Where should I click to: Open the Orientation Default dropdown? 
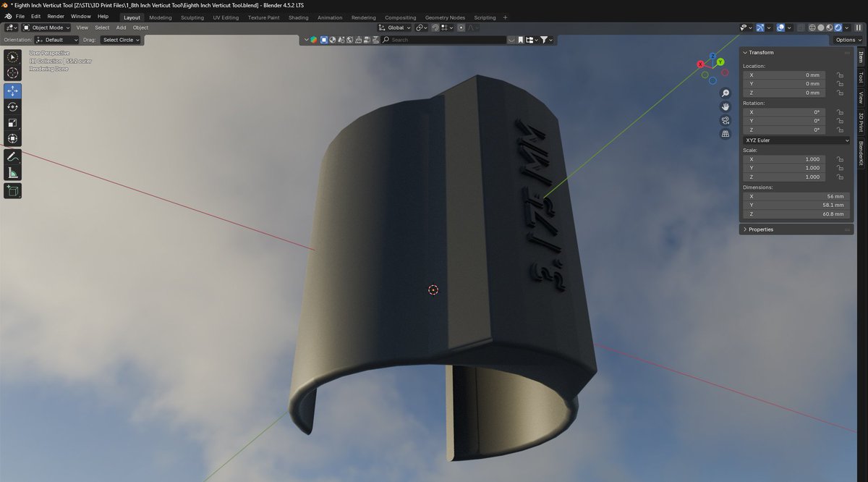[x=56, y=40]
